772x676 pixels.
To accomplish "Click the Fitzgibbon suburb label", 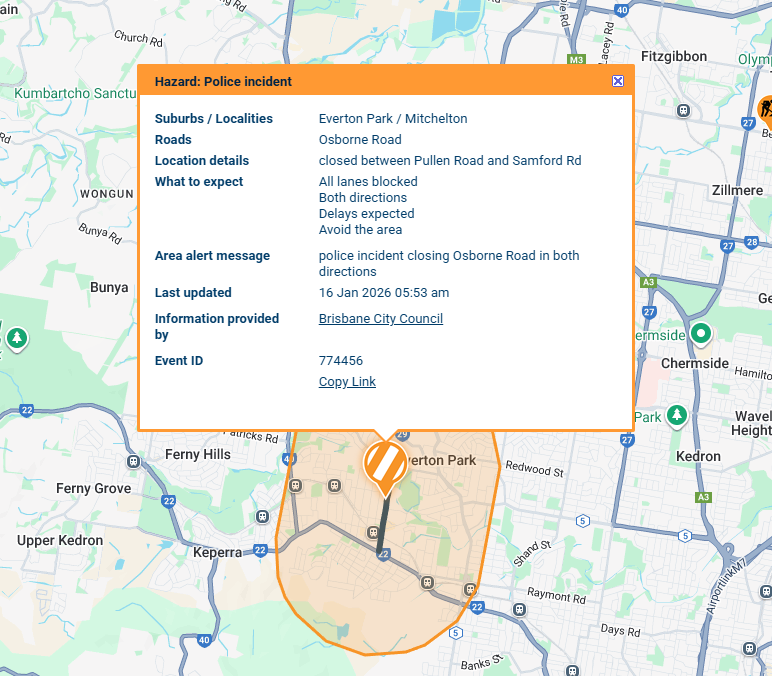I will [674, 57].
